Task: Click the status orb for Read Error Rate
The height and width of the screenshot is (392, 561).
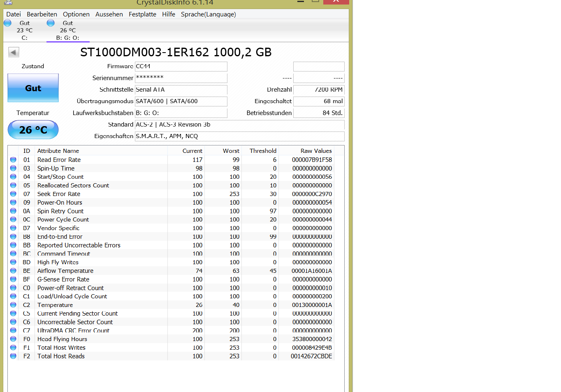Action: click(x=13, y=160)
